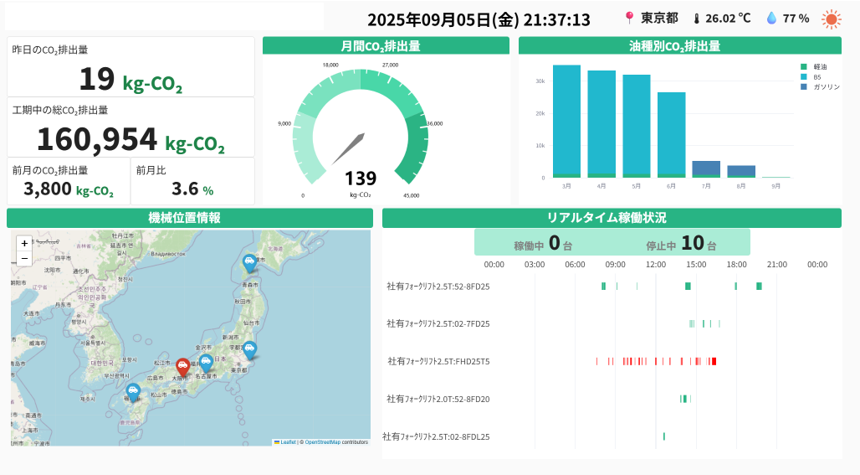Click the 前月のCO₂排出量 value 3,800

(x=48, y=189)
